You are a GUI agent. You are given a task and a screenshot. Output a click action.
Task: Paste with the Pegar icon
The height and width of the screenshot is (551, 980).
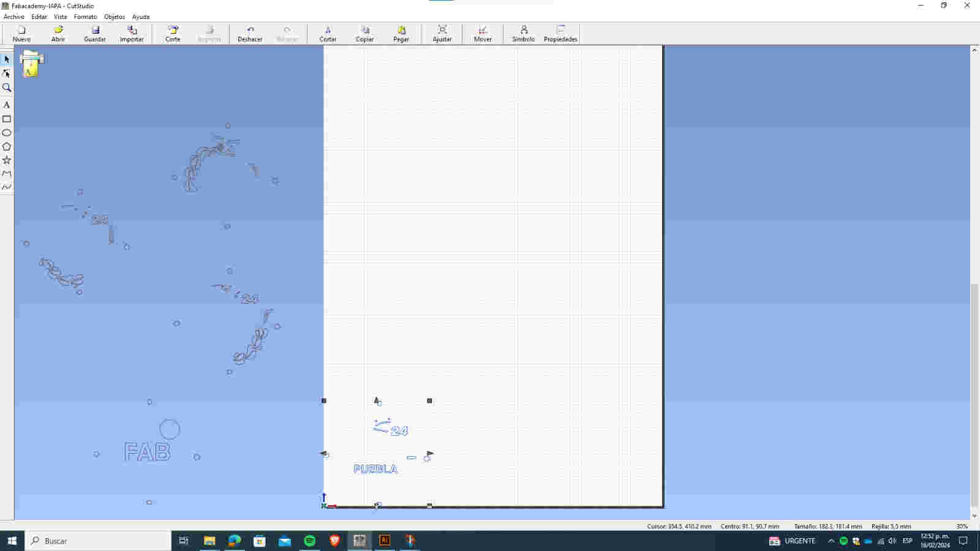pos(401,34)
